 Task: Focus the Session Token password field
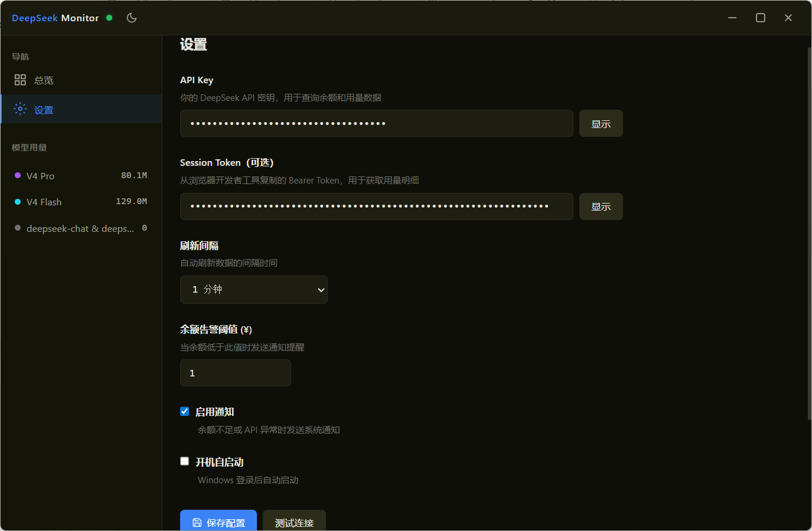coord(377,206)
